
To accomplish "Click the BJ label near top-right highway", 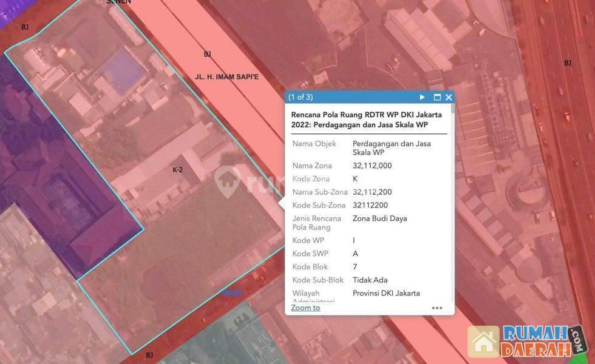I will (568, 63).
